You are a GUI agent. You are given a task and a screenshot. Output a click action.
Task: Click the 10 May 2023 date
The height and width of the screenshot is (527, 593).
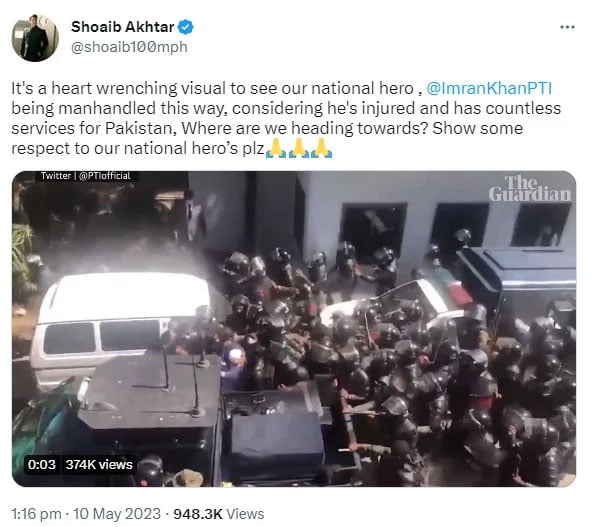click(117, 514)
